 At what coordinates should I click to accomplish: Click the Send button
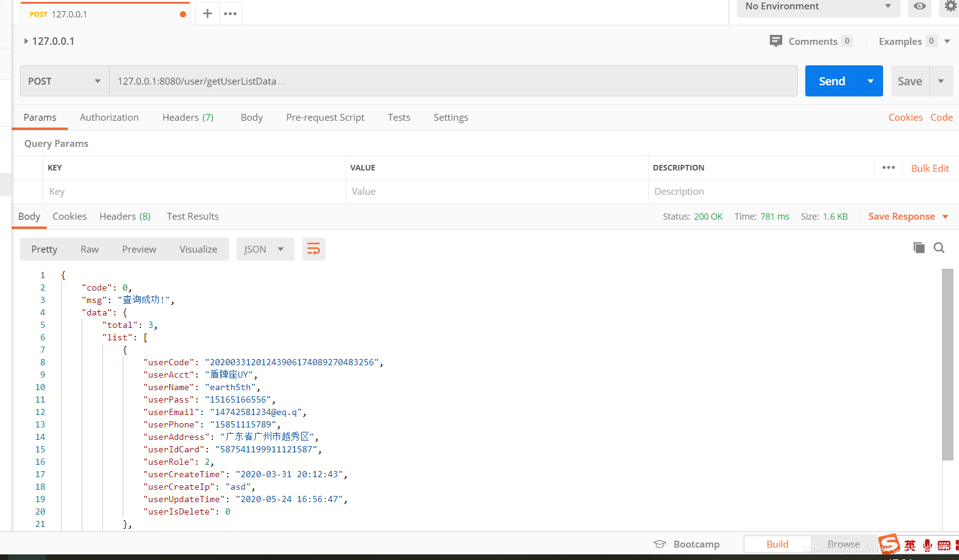[832, 81]
